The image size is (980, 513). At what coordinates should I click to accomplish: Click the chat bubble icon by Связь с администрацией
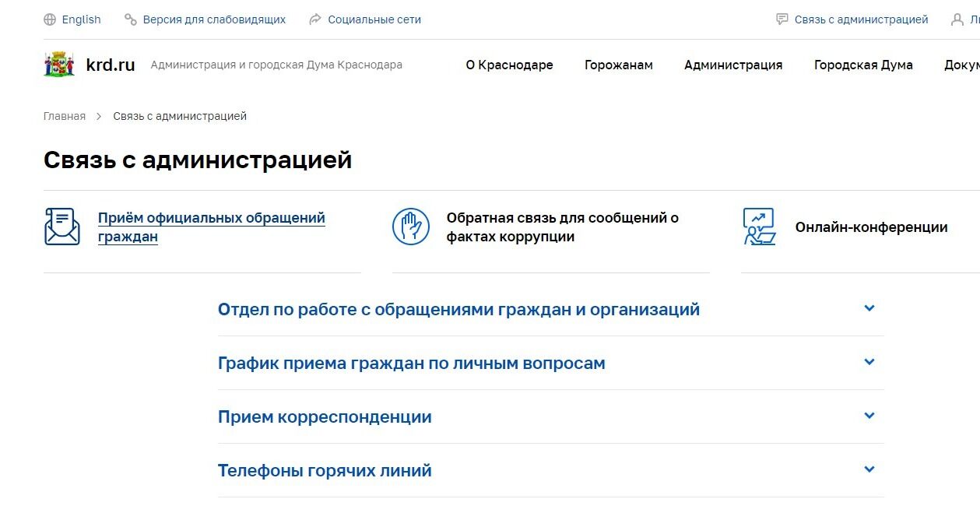[x=782, y=19]
